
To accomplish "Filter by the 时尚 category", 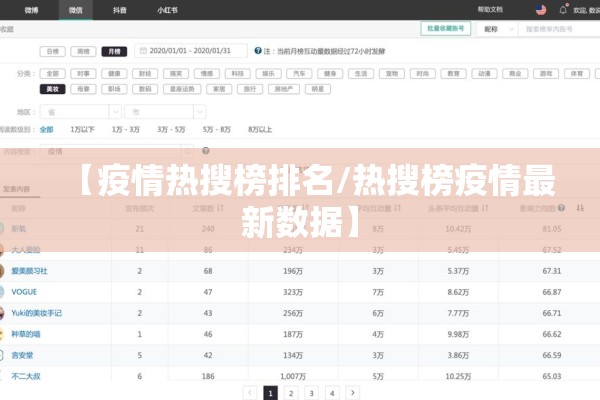I will pos(423,73).
